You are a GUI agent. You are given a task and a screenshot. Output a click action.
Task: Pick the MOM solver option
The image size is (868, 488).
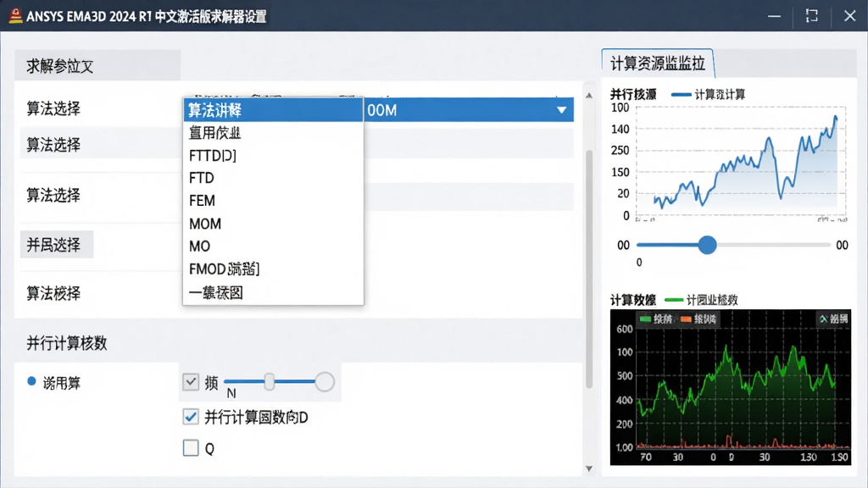coord(274,224)
